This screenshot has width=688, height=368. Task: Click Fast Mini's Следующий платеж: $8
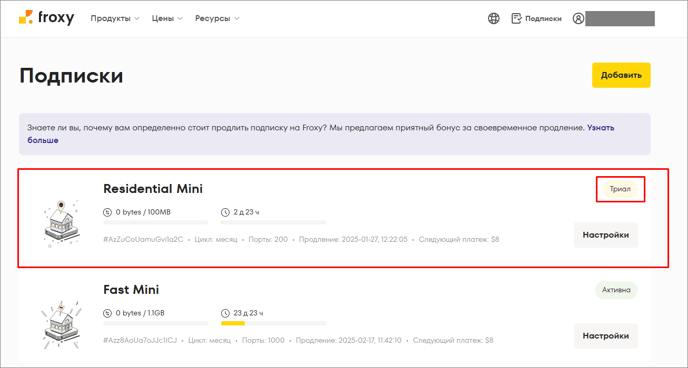click(453, 340)
